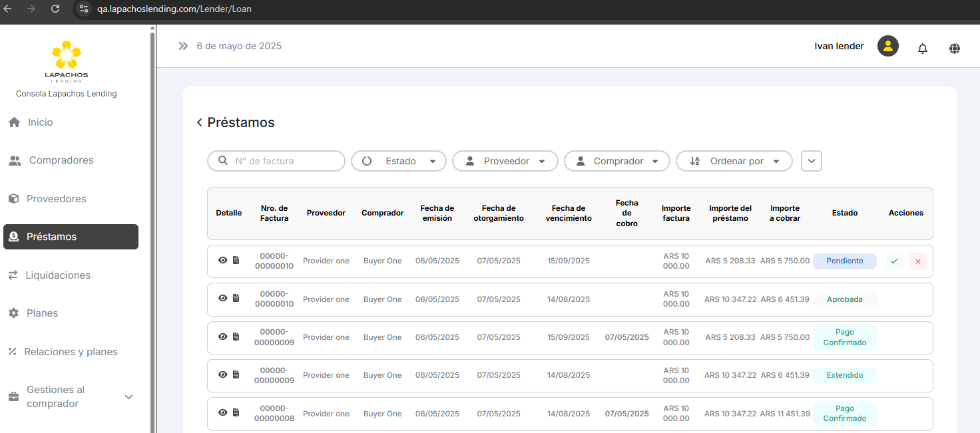Approve the pending loan with green checkmark
Viewport: 980px width, 433px height.
894,261
